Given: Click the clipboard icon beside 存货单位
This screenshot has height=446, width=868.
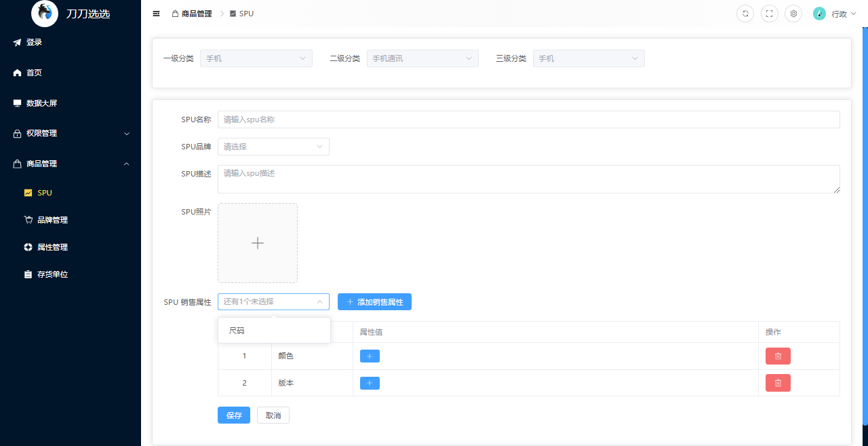Looking at the screenshot, I should coord(28,274).
